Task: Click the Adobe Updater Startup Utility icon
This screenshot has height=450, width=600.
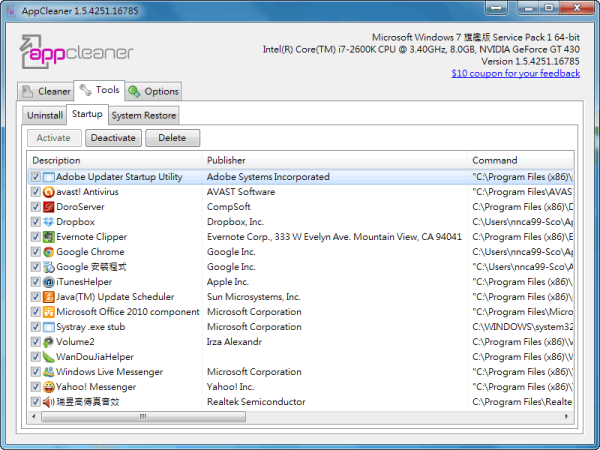Action: [49, 177]
